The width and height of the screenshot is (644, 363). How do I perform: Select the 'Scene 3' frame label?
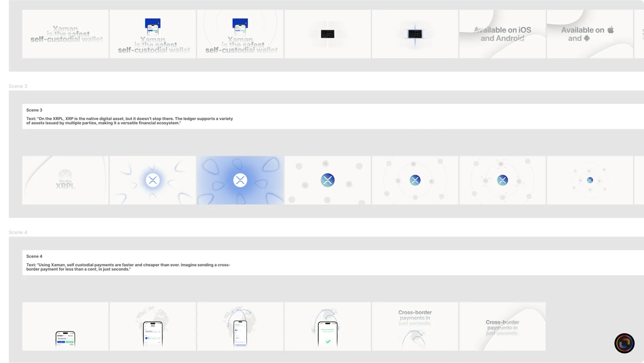tap(18, 86)
